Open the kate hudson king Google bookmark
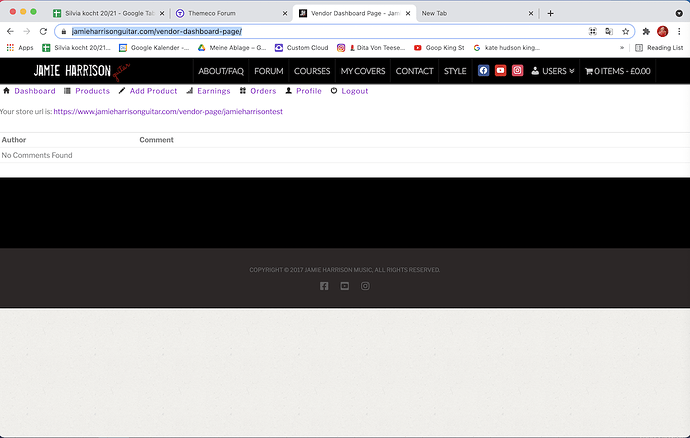The height and width of the screenshot is (438, 690). (506, 48)
